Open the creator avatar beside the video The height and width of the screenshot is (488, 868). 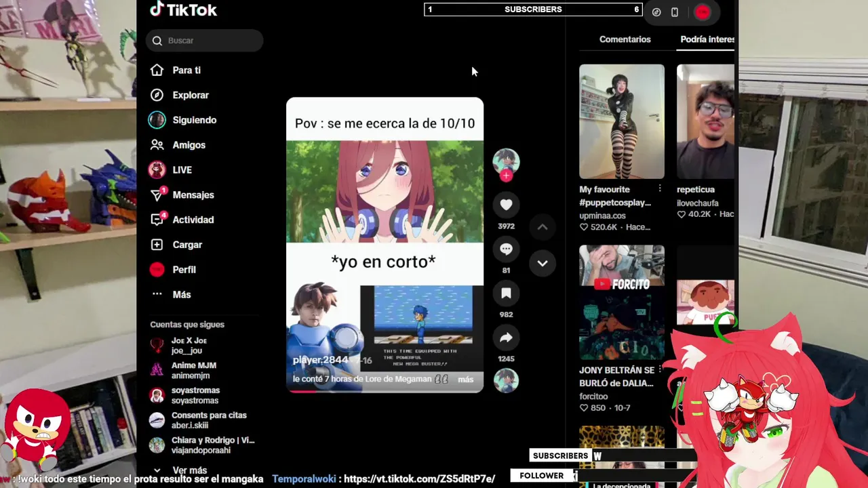506,161
